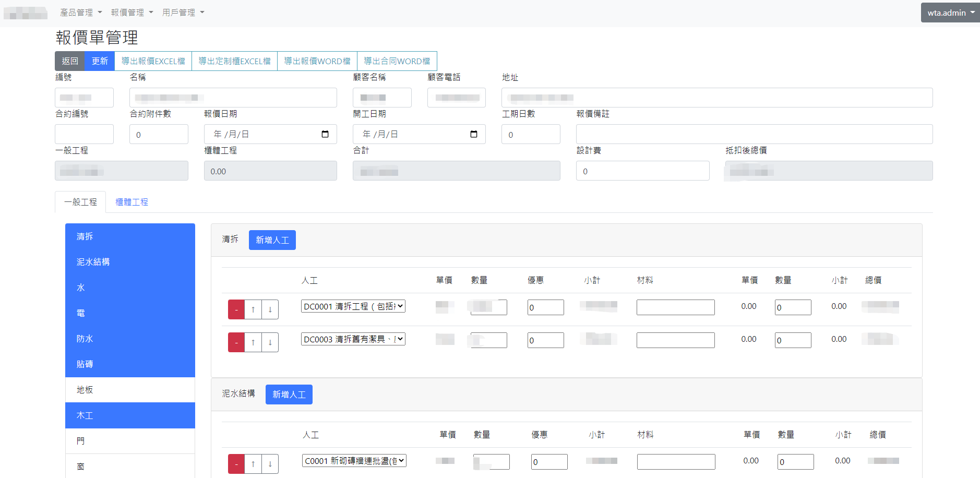Screen dimensions: 980x478
Task: Click the 工期日數 input field
Action: point(531,134)
